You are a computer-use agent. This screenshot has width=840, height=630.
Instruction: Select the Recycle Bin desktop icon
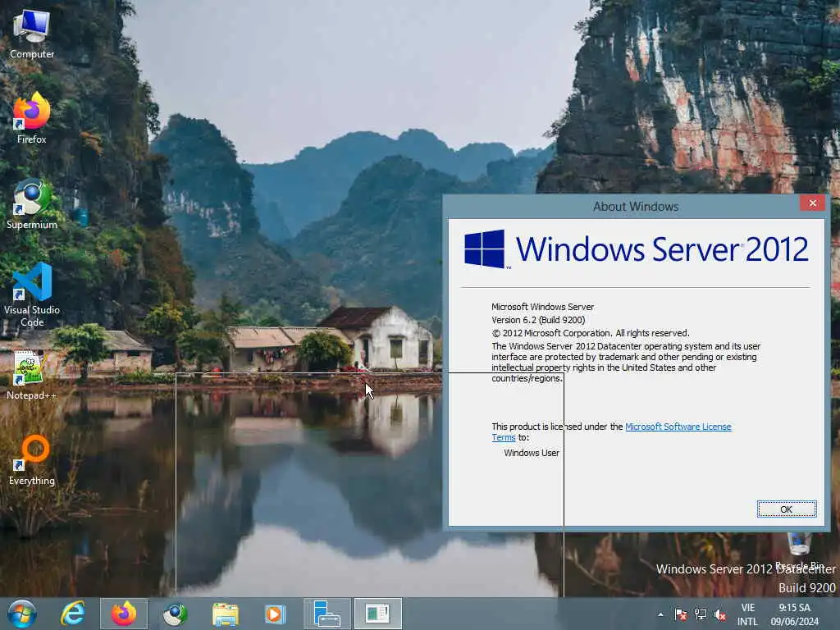pyautogui.click(x=799, y=550)
